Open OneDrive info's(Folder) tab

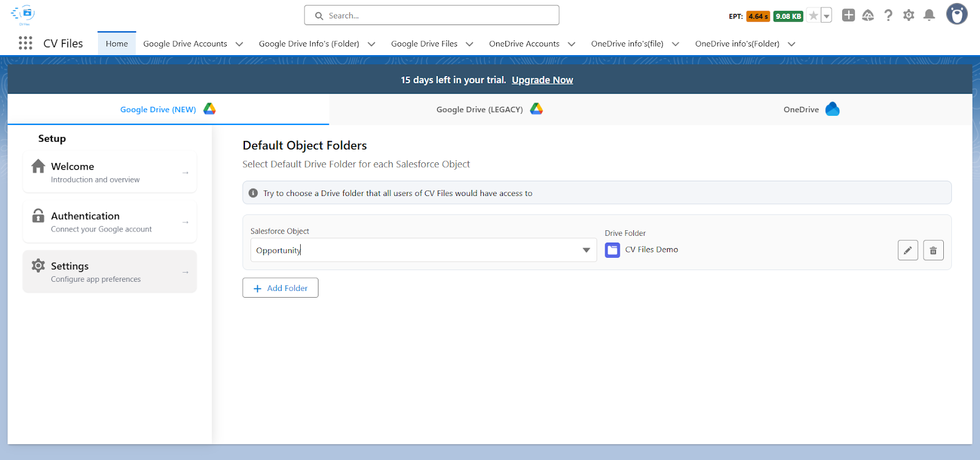(737, 43)
